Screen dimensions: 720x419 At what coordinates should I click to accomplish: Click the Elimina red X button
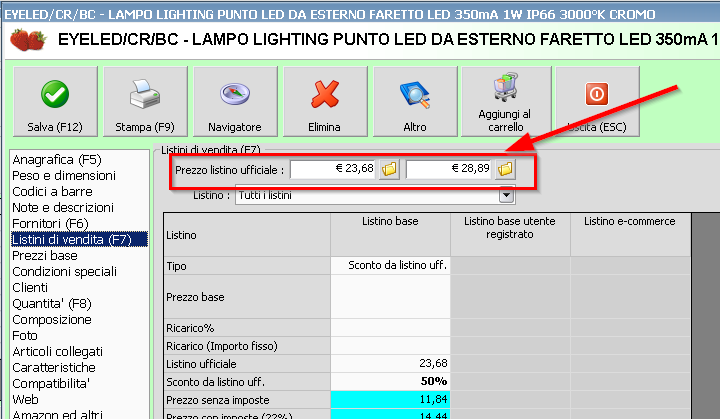click(325, 102)
